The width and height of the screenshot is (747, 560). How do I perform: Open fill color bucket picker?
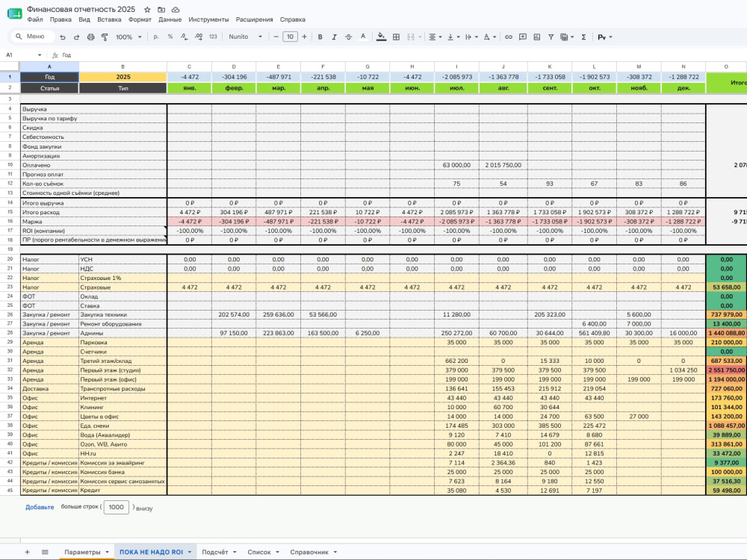point(381,37)
